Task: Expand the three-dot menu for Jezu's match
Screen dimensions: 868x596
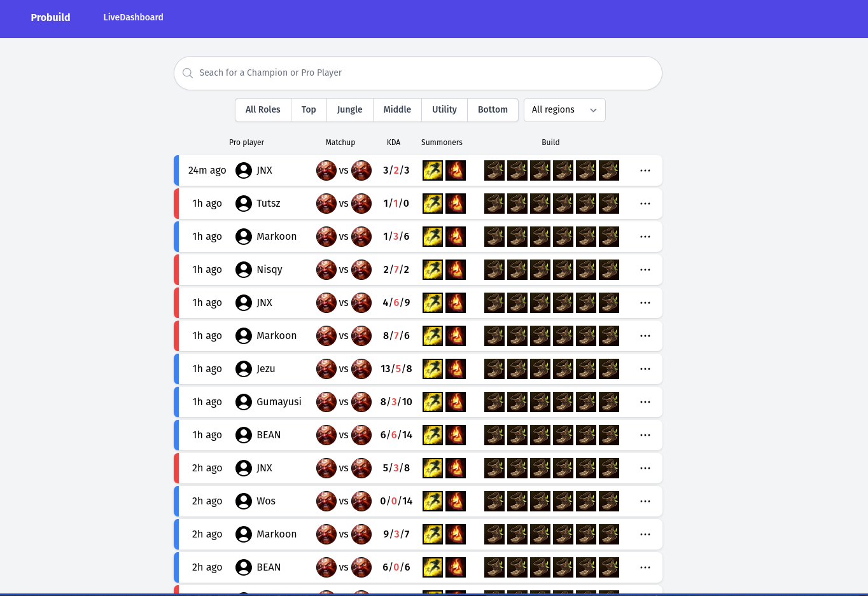Action: pos(645,369)
